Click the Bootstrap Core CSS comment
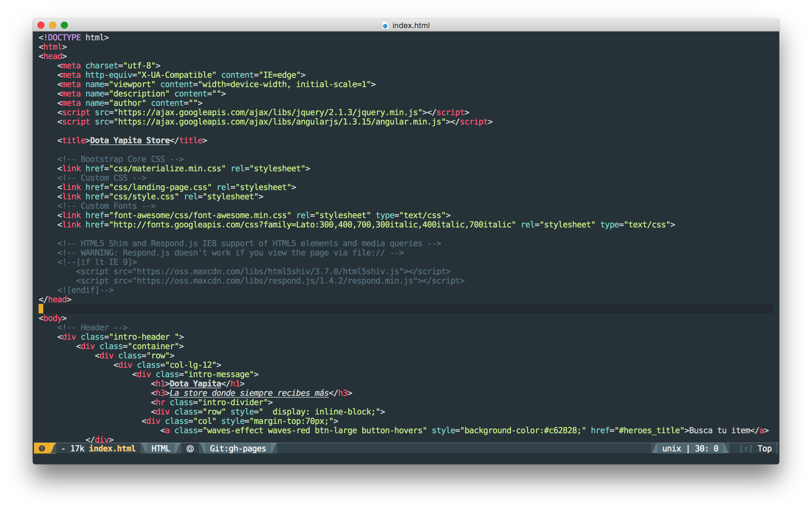The image size is (812, 511). [x=121, y=159]
